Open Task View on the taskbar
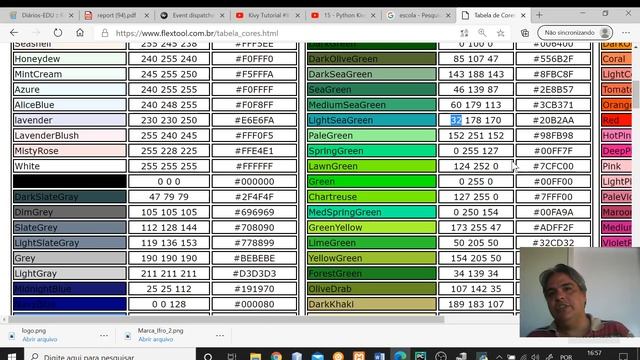This screenshot has height=360, width=640. point(232,356)
